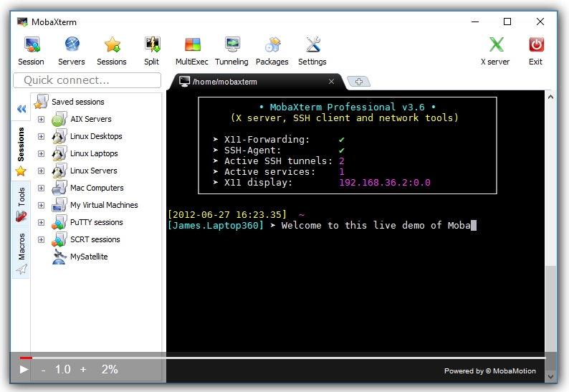Viewport: 569px width, 392px height.
Task: Switch to the Macros side tab
Action: point(21,252)
